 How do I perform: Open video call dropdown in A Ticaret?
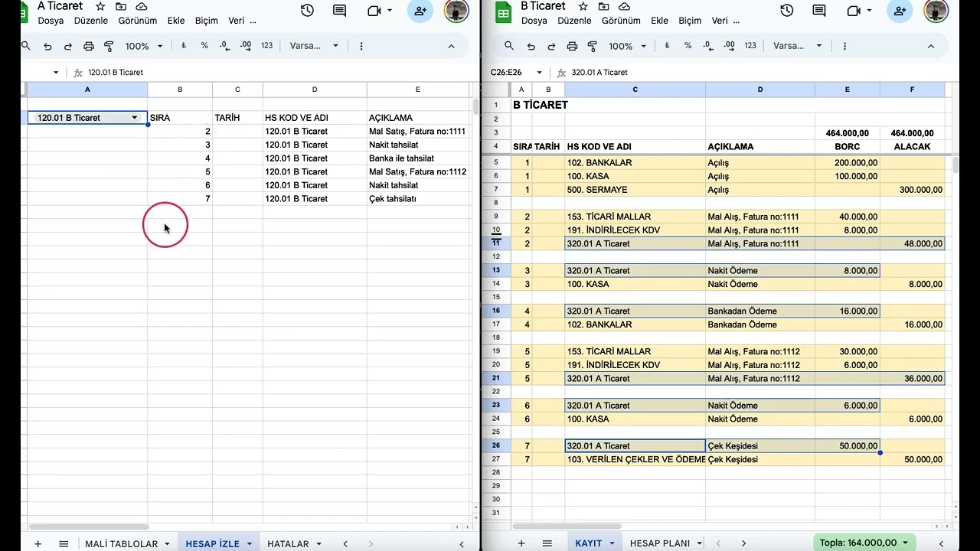point(390,11)
